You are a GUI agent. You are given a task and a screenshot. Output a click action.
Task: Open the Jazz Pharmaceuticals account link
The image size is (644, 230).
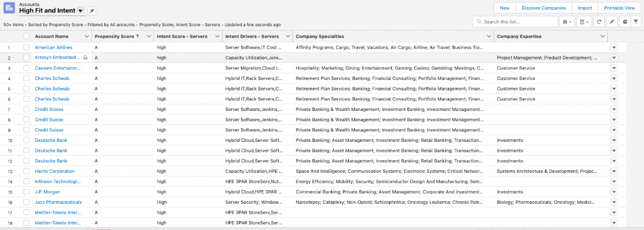[x=58, y=202]
